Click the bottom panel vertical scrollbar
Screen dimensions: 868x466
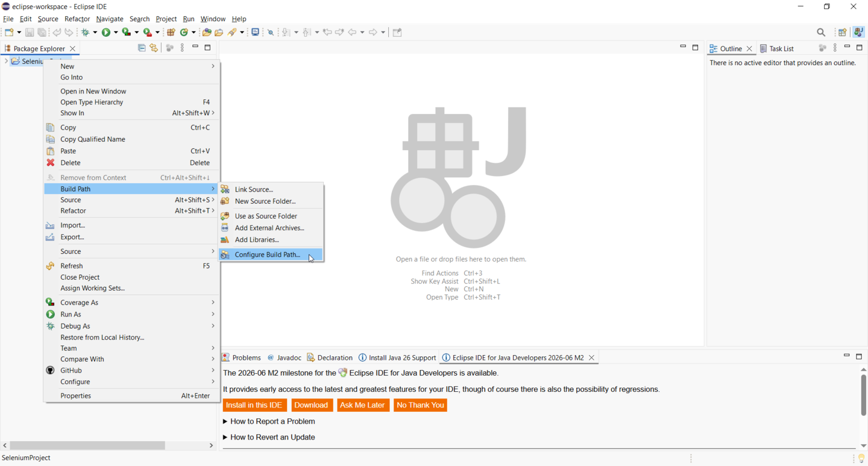click(863, 395)
